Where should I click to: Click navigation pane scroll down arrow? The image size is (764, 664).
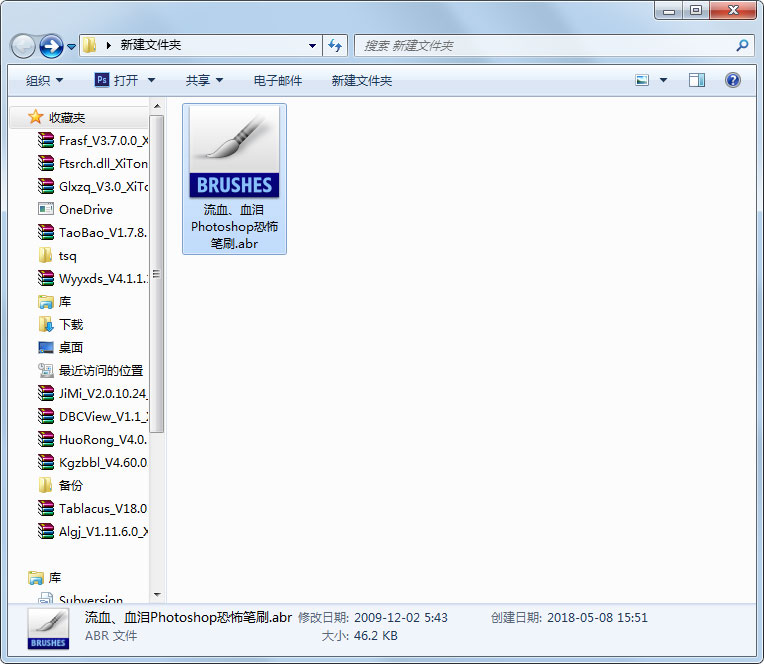[157, 594]
